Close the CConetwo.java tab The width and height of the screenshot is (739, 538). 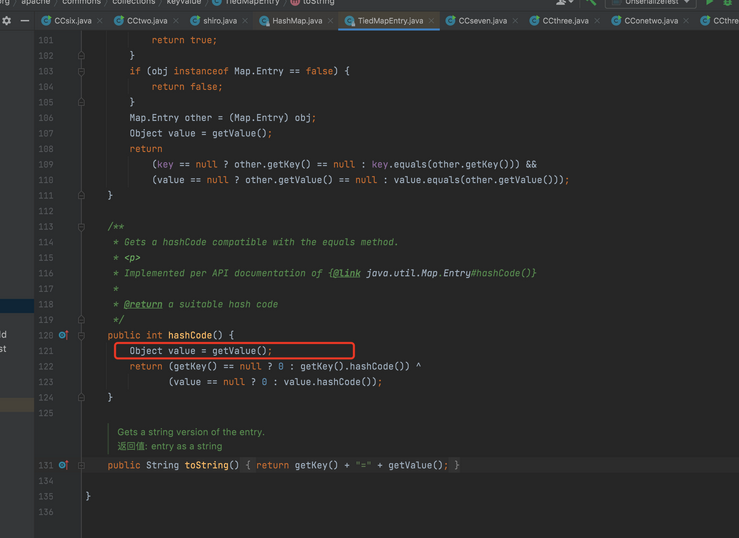(686, 21)
